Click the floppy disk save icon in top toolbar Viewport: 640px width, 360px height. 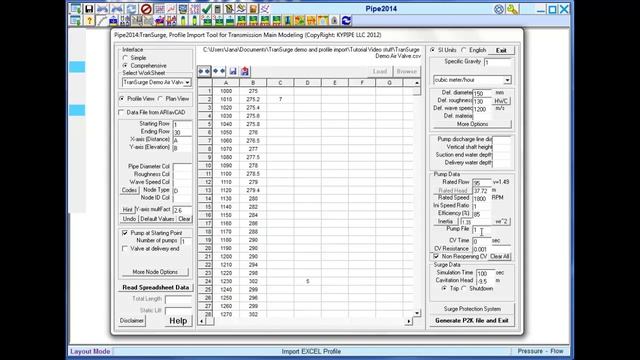pos(89,9)
